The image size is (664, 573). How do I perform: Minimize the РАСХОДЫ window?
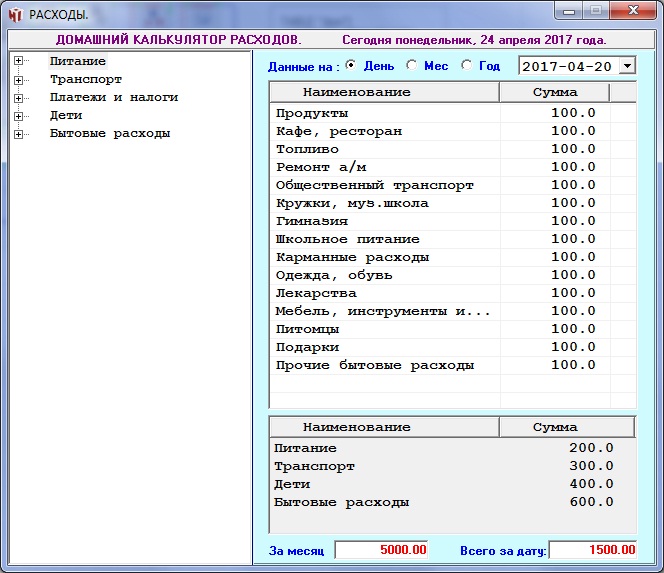tap(569, 11)
